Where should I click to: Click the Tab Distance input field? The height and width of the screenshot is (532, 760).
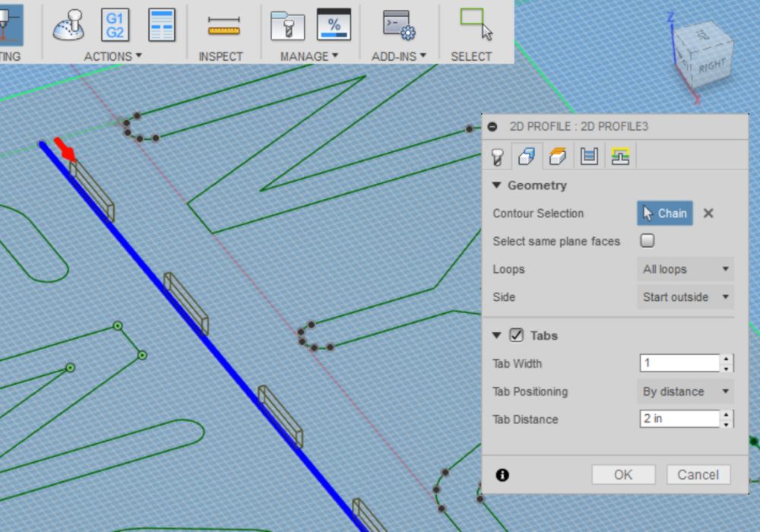coord(679,419)
